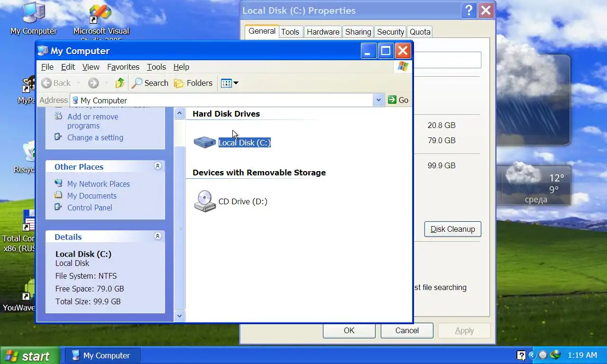Open Forward history dropdown arrow
The width and height of the screenshot is (607, 364).
106,83
